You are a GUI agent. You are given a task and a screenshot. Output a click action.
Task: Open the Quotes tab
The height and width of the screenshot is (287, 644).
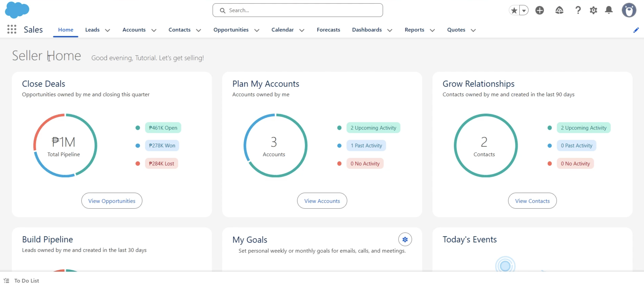coord(456,30)
